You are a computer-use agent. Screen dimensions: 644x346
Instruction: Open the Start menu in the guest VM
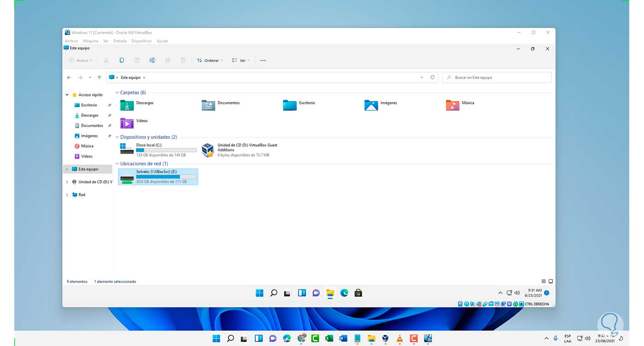pyautogui.click(x=259, y=293)
